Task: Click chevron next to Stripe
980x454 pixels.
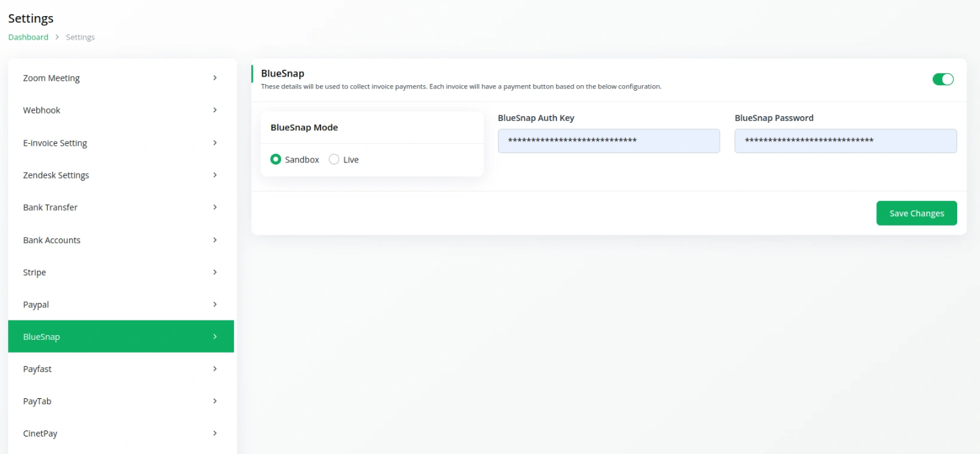Action: 215,272
